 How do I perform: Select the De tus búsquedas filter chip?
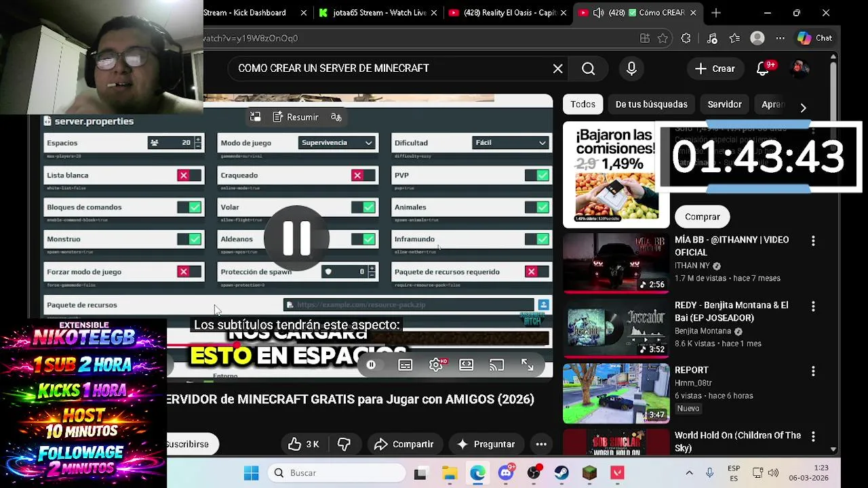pos(652,104)
